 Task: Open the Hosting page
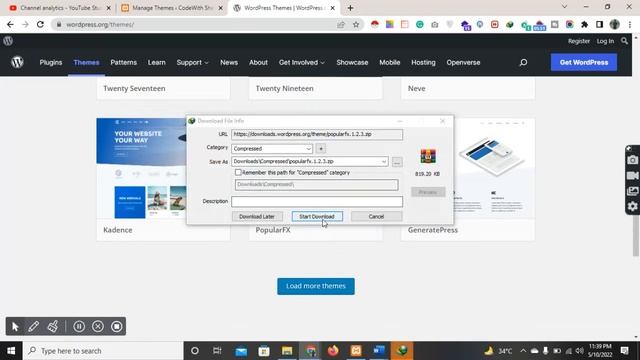[423, 62]
